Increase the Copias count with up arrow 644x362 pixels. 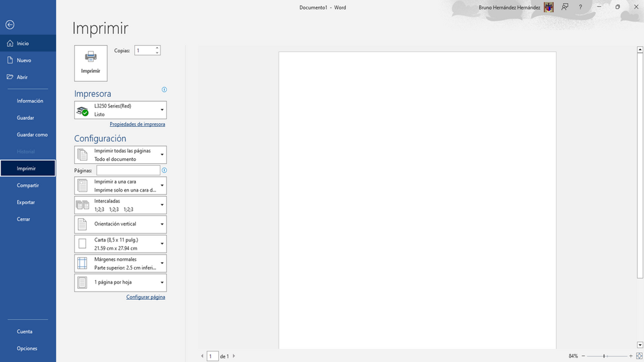[157, 48]
